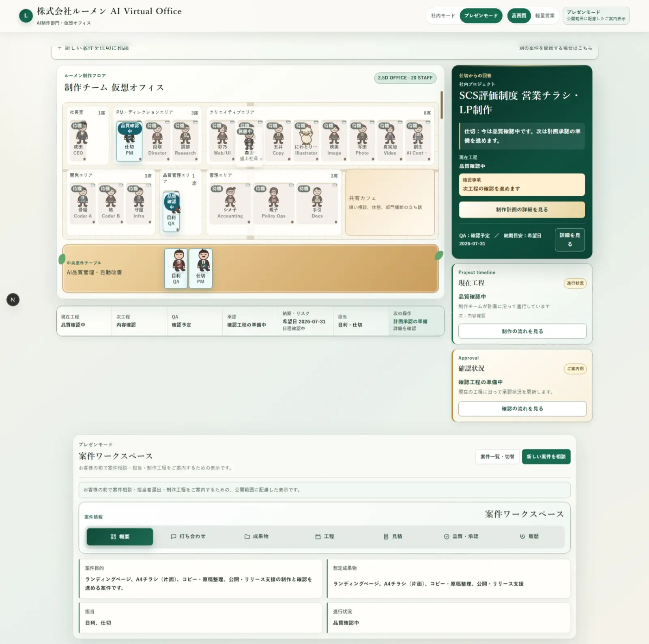Click the ご案内用 badge

(x=575, y=369)
